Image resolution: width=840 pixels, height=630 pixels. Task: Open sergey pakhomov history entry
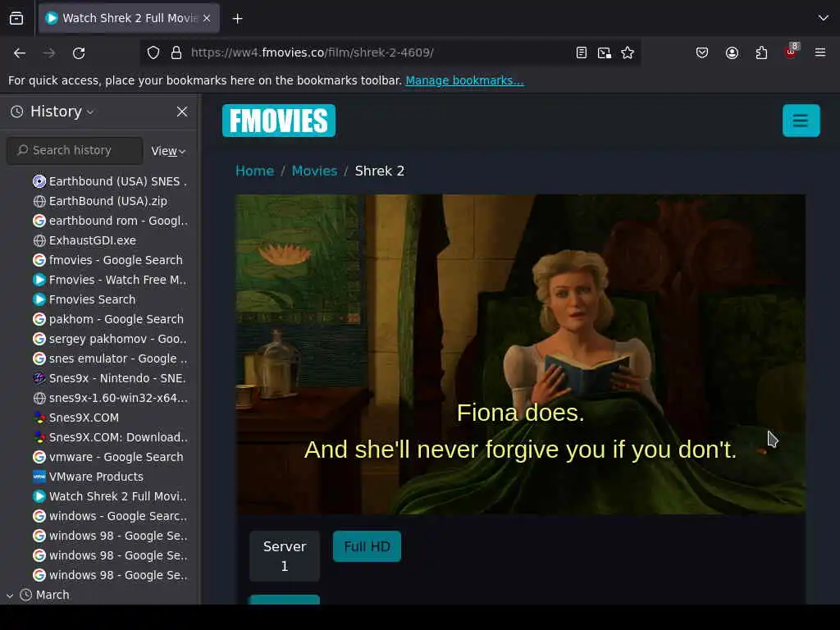(x=110, y=339)
